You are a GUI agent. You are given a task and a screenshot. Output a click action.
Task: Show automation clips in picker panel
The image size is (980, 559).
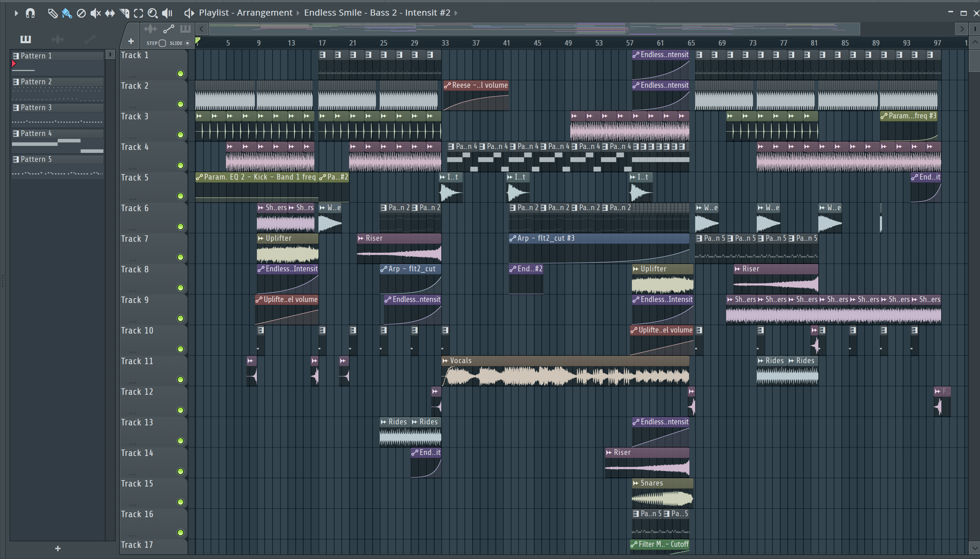coord(90,39)
